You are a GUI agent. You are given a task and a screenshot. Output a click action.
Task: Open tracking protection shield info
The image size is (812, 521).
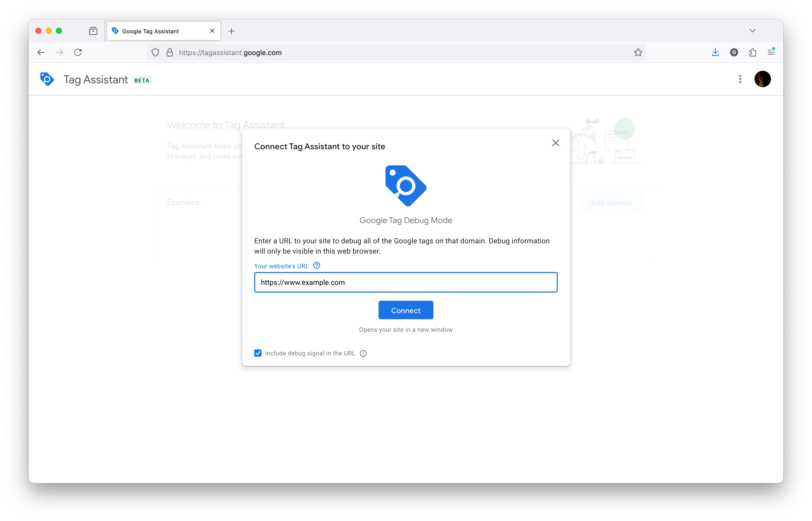tap(155, 53)
